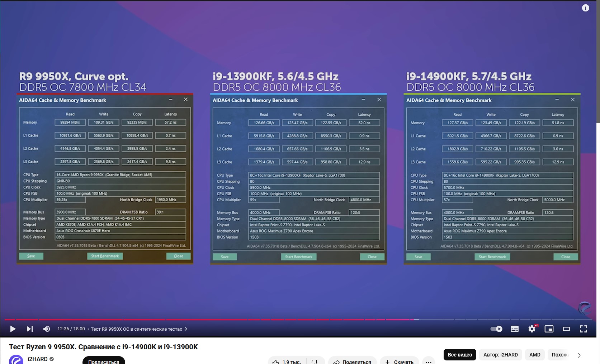The width and height of the screenshot is (600, 364).
Task: Click the 2397.8 GB/s L3 Cache read value
Action: [x=70, y=162]
